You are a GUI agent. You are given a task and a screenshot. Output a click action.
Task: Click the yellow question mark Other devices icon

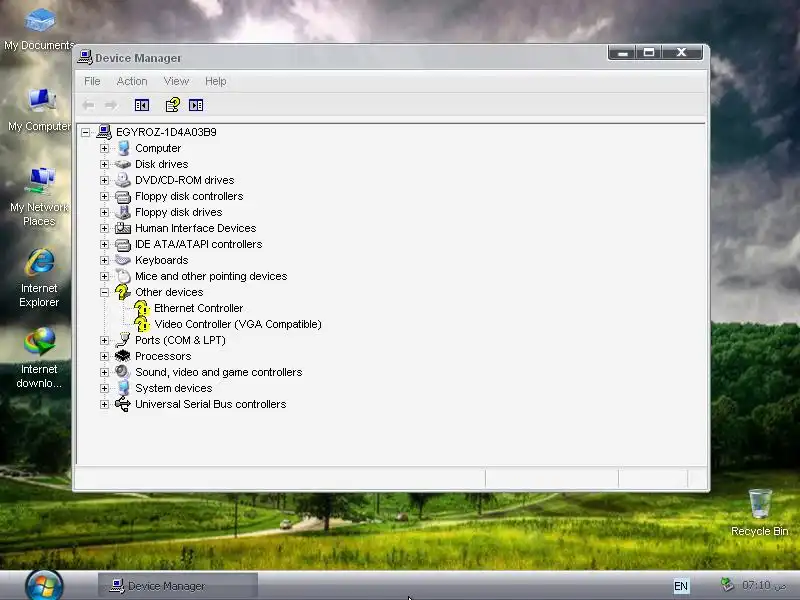click(x=123, y=292)
